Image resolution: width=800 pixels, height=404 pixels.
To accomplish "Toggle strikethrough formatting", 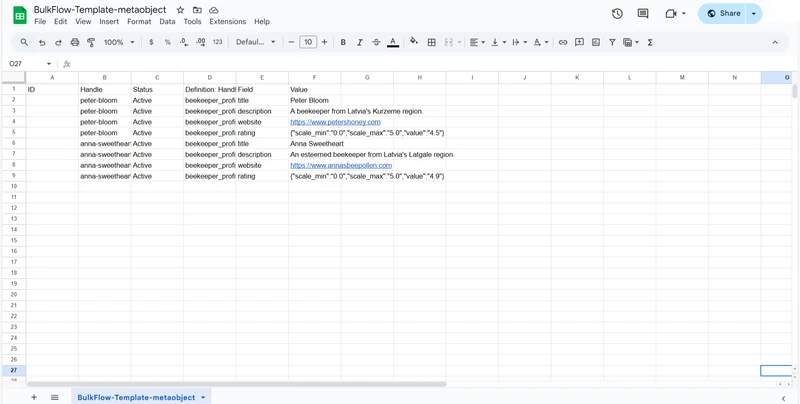I will pos(376,42).
